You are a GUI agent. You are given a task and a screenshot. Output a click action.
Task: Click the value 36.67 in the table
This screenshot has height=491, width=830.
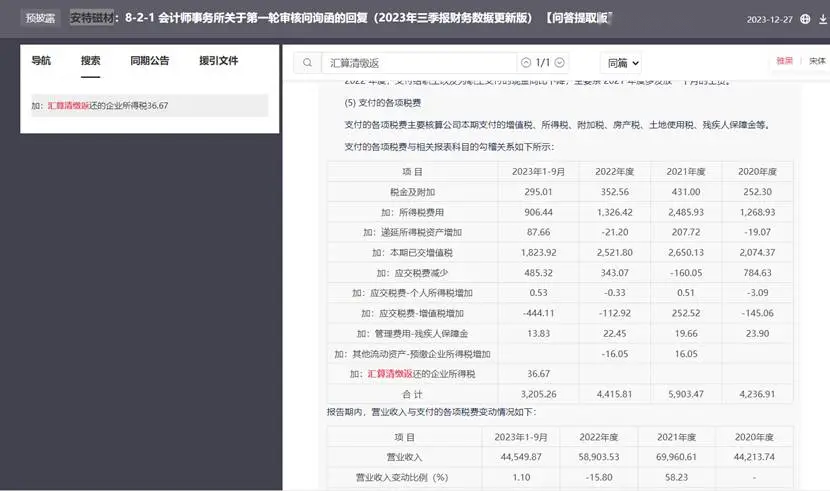[538, 374]
